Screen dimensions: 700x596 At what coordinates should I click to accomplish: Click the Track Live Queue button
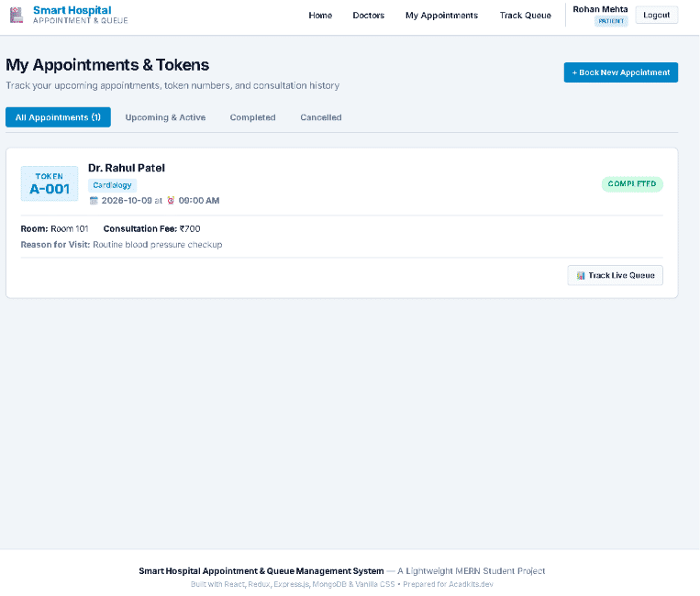pyautogui.click(x=615, y=275)
